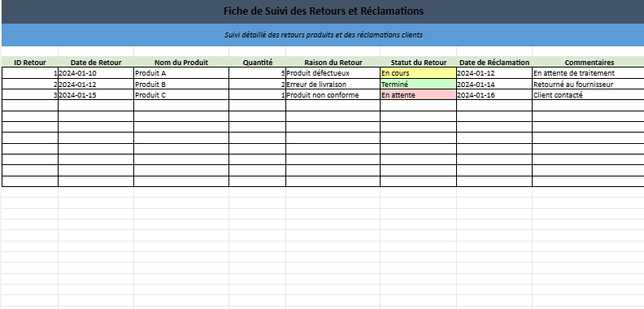Click the return date cell '2024-01-15'
This screenshot has height=309, width=644.
(96, 95)
